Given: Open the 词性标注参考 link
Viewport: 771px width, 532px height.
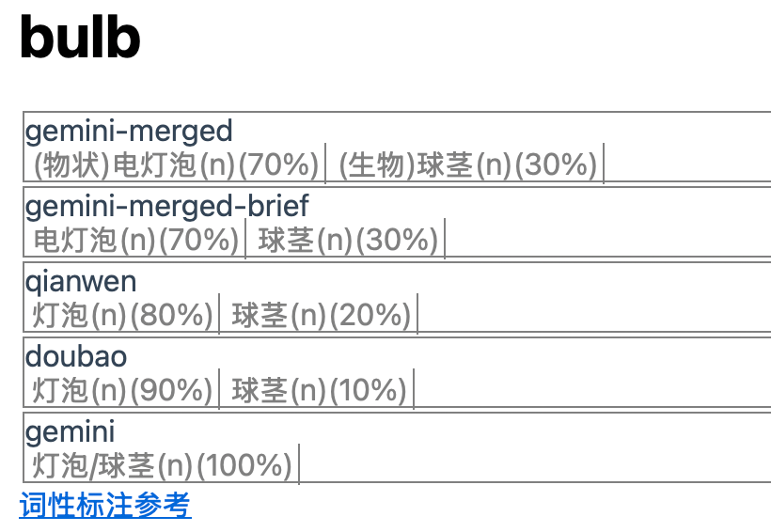Looking at the screenshot, I should coord(105,507).
